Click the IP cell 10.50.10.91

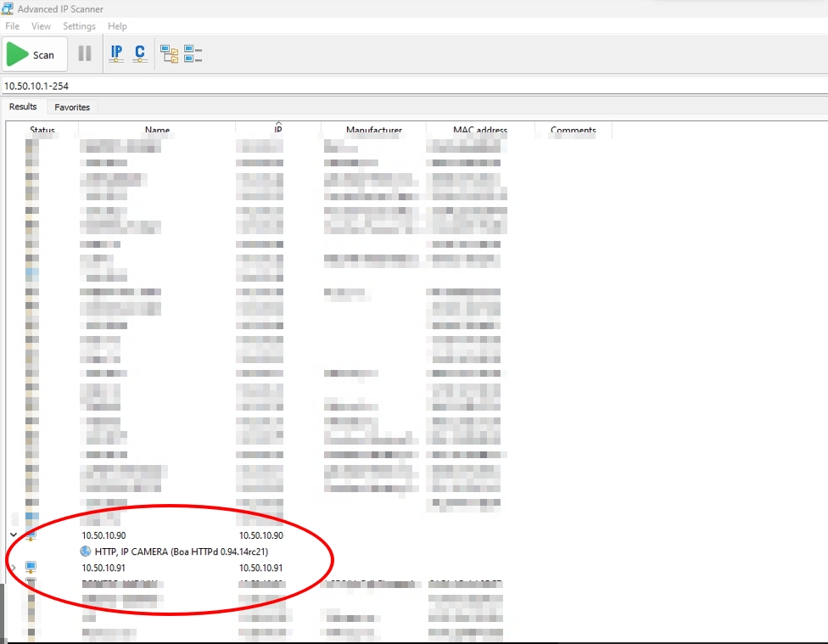click(260, 568)
